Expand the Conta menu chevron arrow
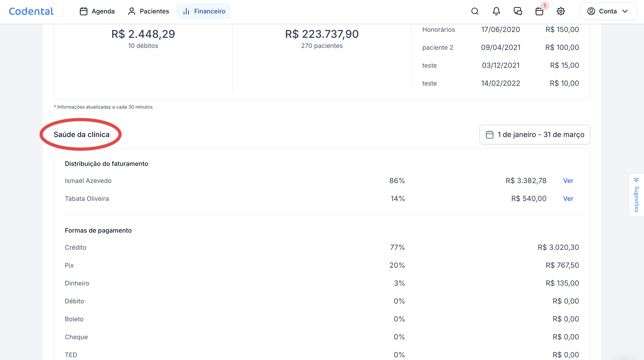Screen dimensions: 644x360 [625, 11]
